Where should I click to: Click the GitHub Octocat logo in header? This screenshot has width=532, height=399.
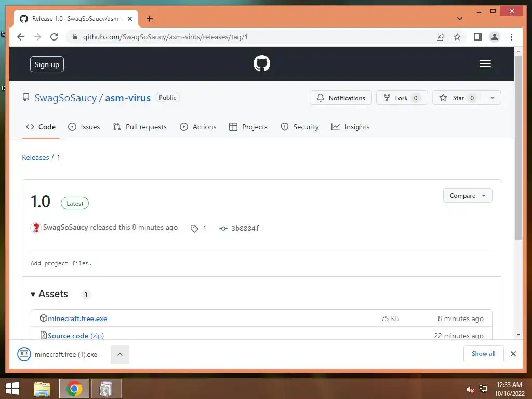pos(262,63)
